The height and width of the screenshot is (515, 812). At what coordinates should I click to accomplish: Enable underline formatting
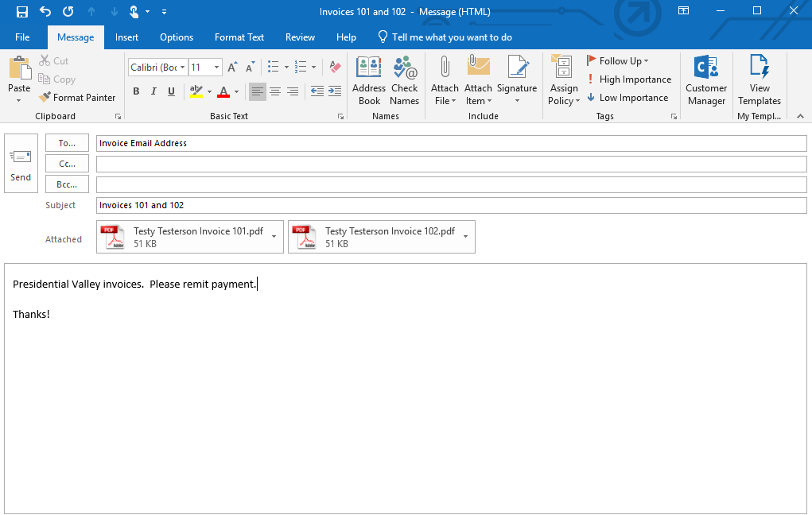(x=170, y=91)
